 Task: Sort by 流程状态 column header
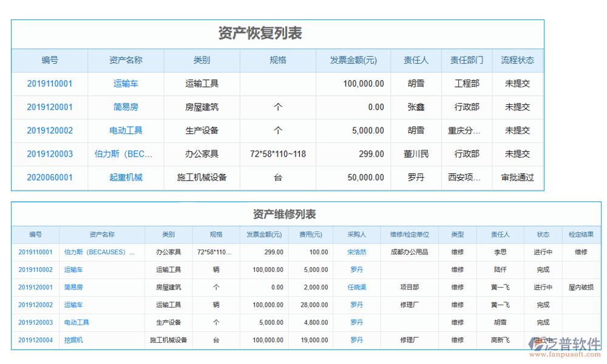tap(517, 60)
